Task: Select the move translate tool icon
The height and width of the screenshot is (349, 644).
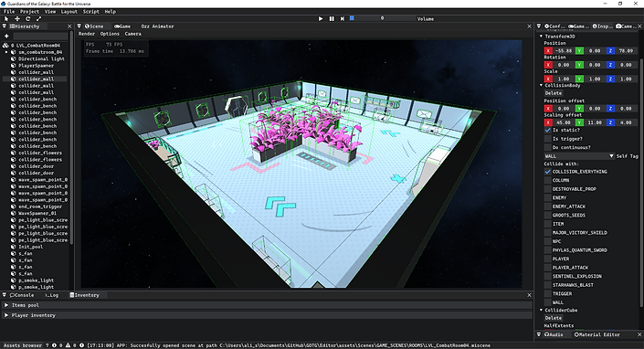Action: (x=17, y=18)
